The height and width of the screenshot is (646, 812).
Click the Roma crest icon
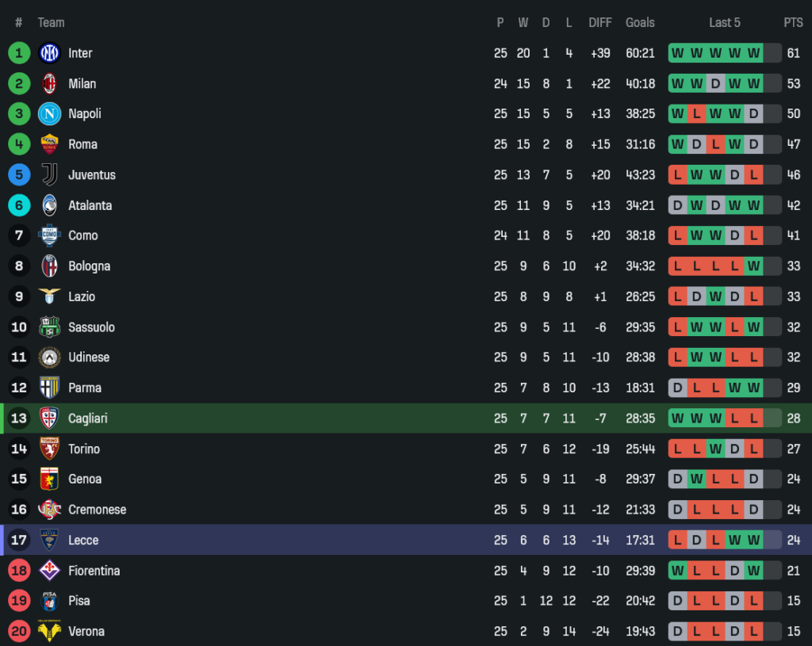[x=49, y=144]
